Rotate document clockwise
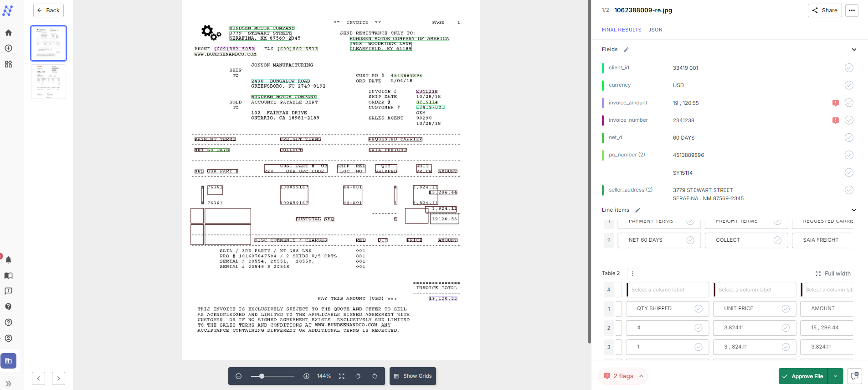Viewport: 868px width, 390px height. (375, 376)
